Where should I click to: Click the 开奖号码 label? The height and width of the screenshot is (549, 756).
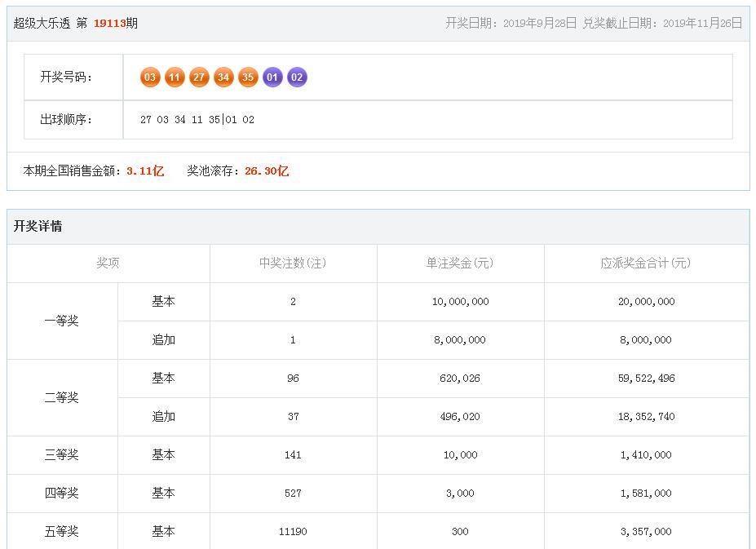(x=66, y=77)
